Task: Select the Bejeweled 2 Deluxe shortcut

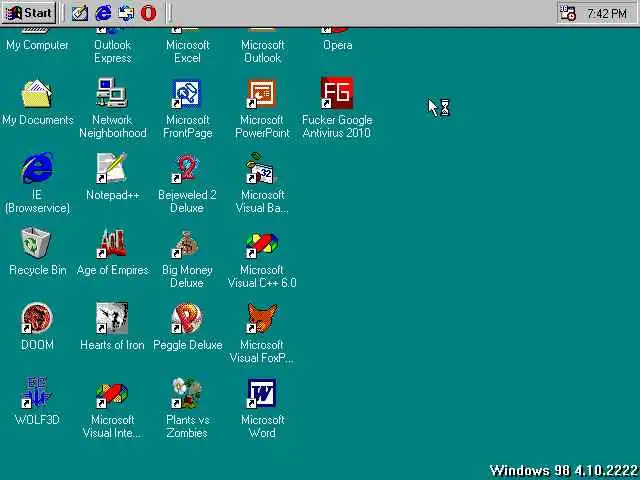Action: tap(187, 168)
